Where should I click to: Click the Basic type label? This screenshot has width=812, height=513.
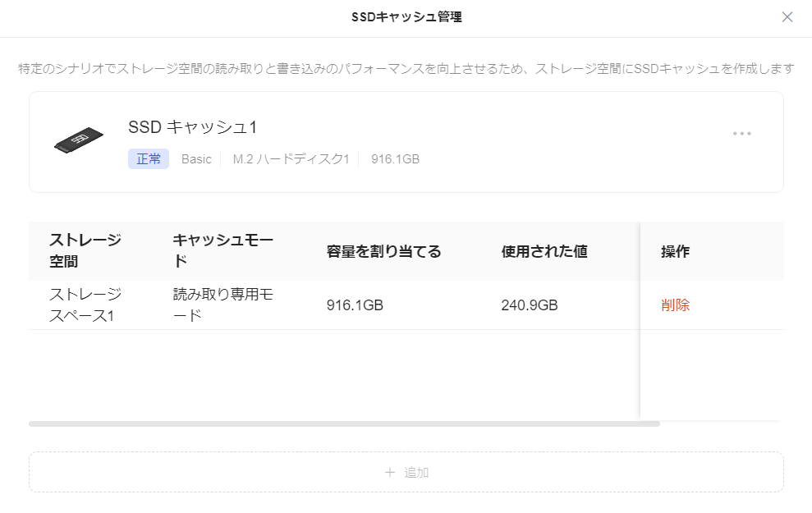click(196, 159)
